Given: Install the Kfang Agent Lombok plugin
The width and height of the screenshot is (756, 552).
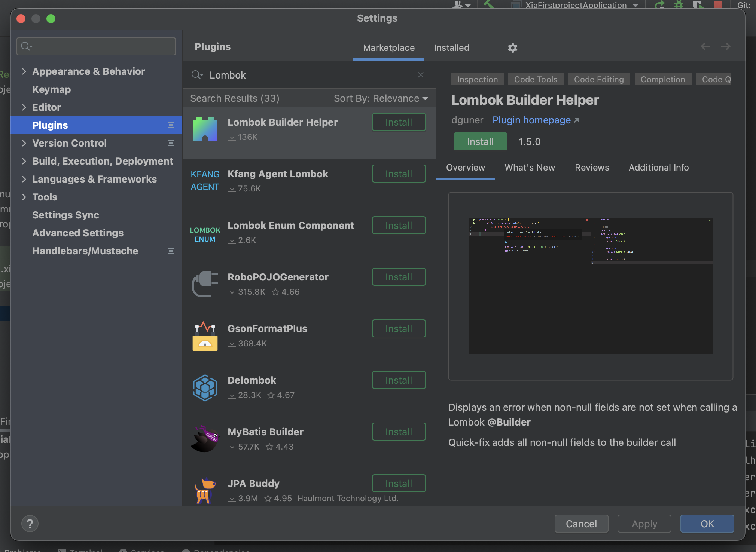Looking at the screenshot, I should click(x=399, y=174).
